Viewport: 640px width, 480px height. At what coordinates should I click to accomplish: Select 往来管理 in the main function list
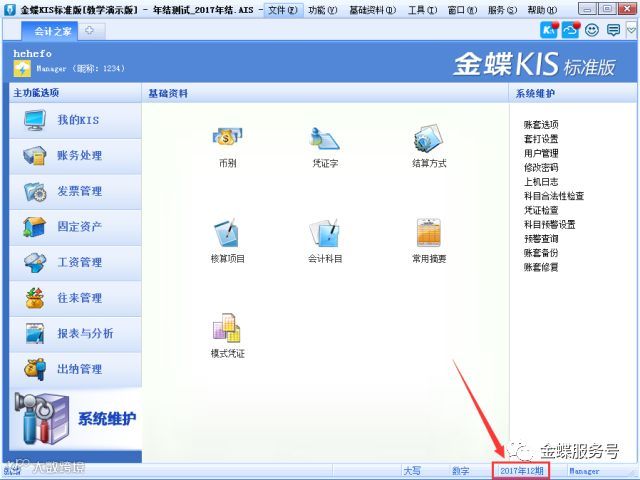(76, 298)
